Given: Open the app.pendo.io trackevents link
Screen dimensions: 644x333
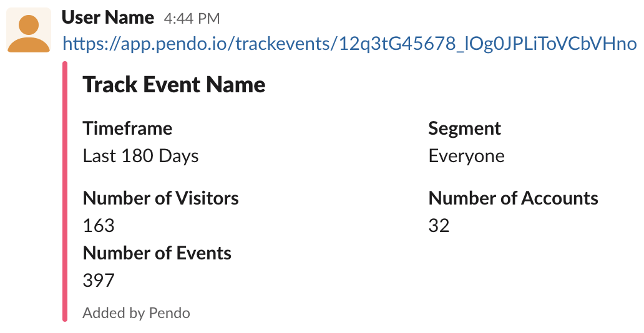Looking at the screenshot, I should tap(349, 44).
